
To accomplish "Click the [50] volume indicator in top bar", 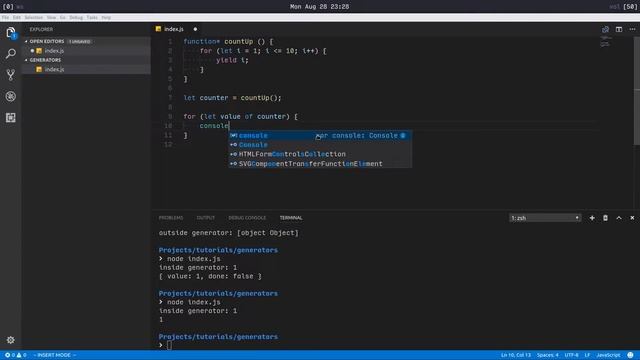I will pyautogui.click(x=630, y=7).
